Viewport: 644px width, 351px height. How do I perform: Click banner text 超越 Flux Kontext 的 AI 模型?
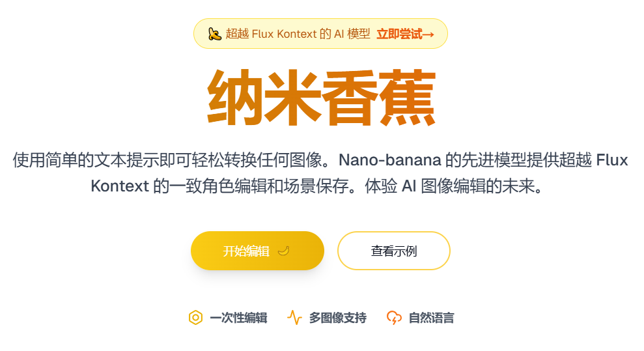[298, 34]
